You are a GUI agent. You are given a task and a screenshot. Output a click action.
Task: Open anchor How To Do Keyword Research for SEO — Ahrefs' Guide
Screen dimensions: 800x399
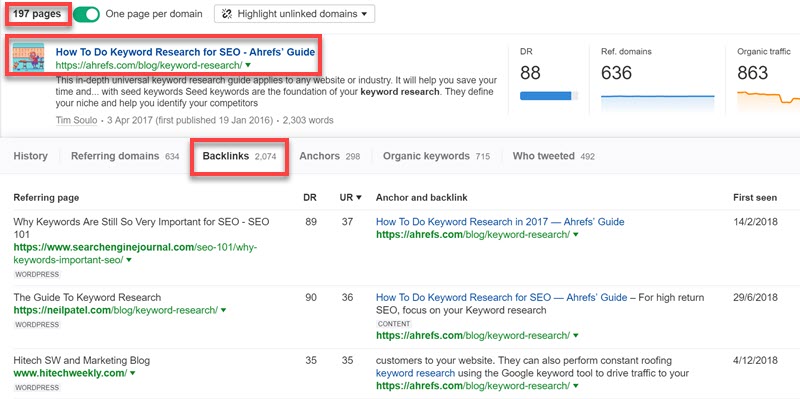click(502, 297)
